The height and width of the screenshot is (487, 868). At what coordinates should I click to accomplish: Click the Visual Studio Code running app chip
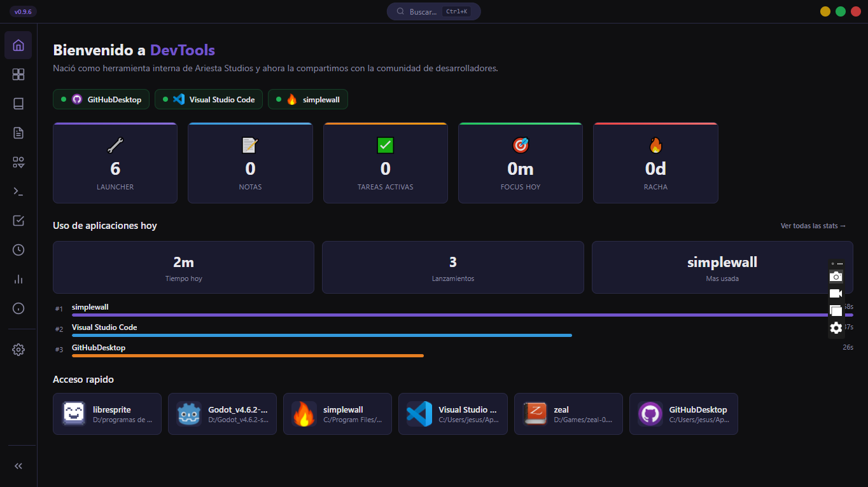tap(209, 99)
